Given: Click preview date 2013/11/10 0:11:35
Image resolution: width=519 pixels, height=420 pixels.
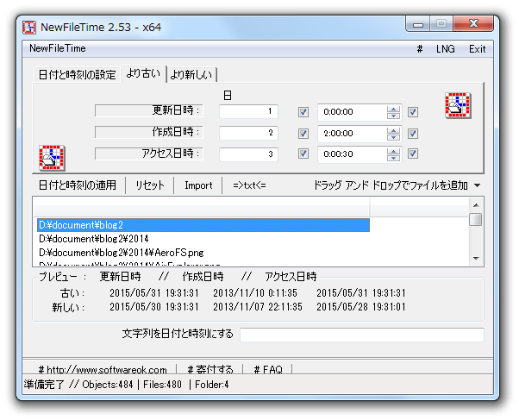Looking at the screenshot, I should click(x=255, y=293).
